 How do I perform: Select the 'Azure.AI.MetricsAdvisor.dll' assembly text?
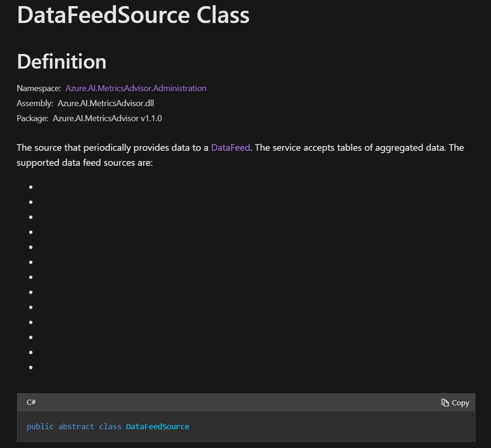click(106, 103)
